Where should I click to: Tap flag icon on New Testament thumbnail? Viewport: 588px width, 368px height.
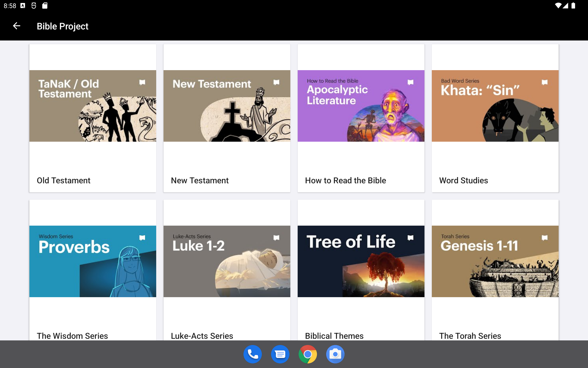point(276,83)
